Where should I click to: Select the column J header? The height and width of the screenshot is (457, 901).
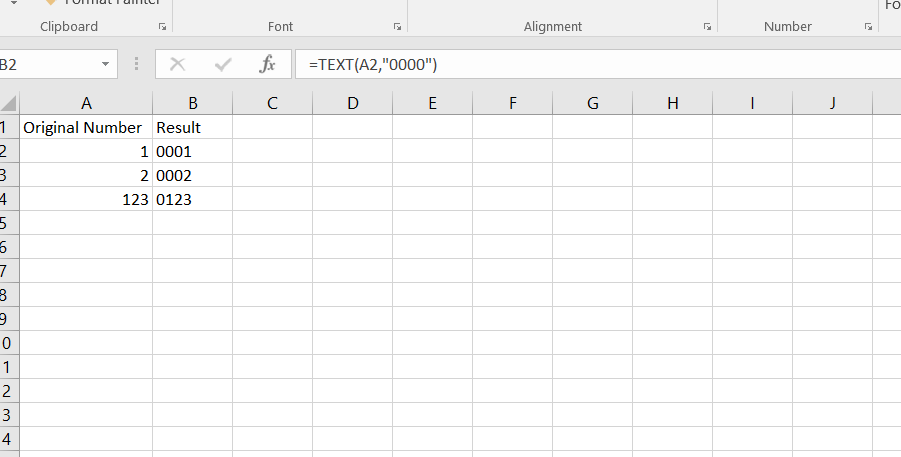click(x=832, y=102)
